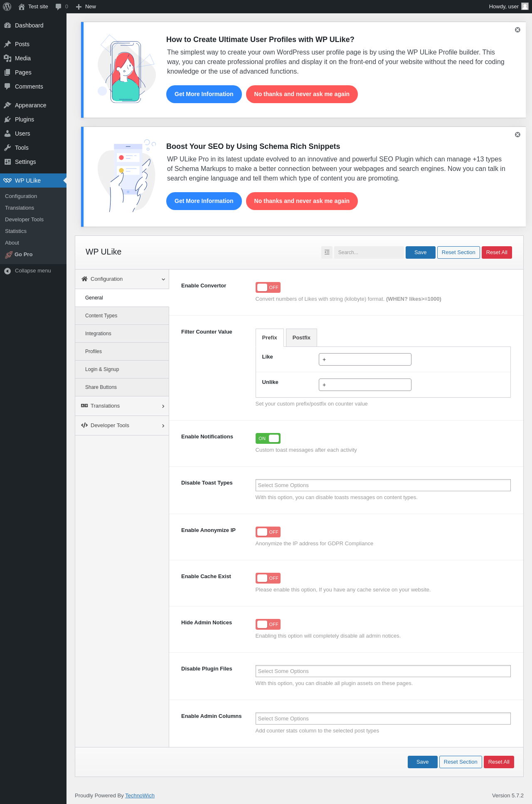This screenshot has height=804, width=532.
Task: Open the Profiles section
Action: click(122, 351)
